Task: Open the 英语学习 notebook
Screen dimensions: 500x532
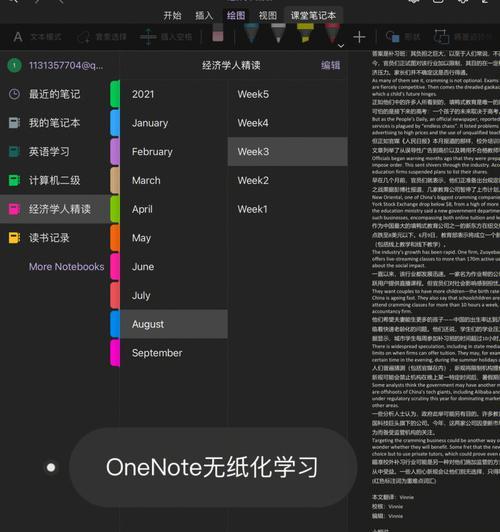Action: [55, 152]
